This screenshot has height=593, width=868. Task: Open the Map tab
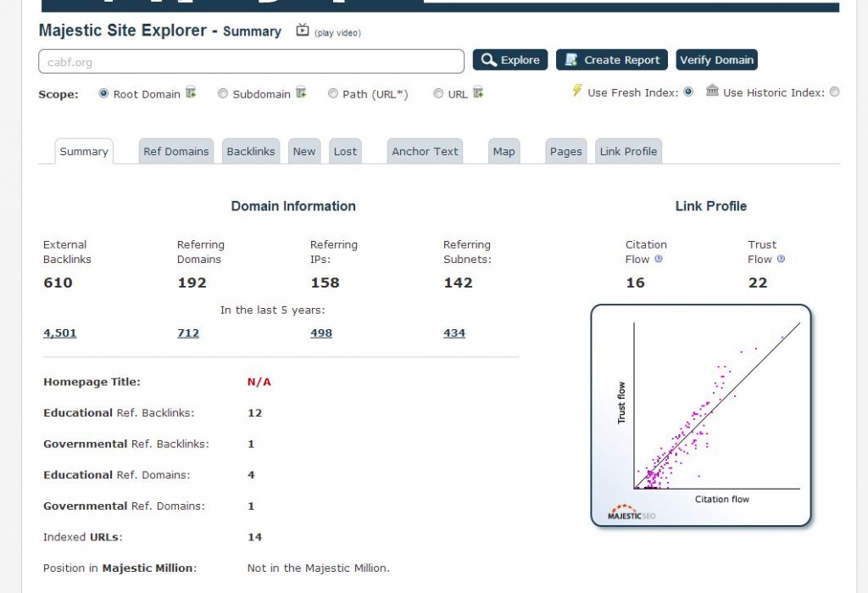504,151
